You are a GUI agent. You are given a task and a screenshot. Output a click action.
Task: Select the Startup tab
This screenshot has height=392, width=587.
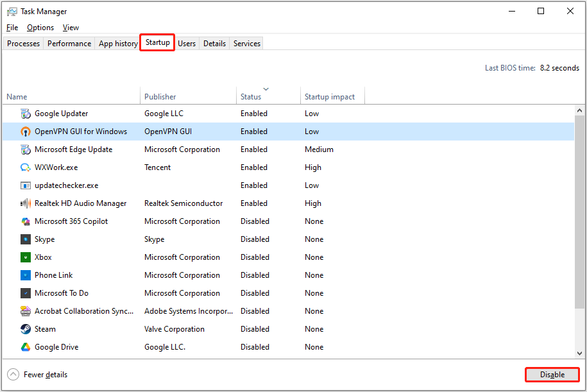(158, 42)
